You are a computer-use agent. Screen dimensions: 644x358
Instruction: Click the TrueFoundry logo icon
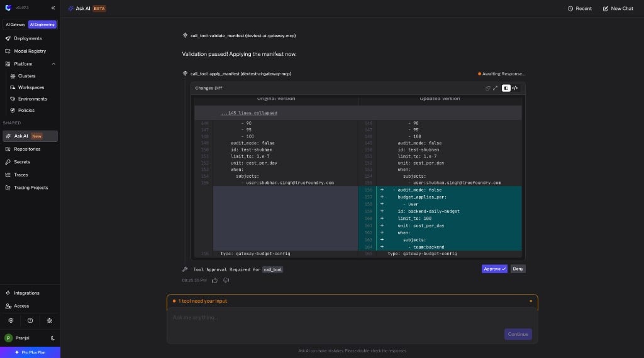[x=8, y=8]
